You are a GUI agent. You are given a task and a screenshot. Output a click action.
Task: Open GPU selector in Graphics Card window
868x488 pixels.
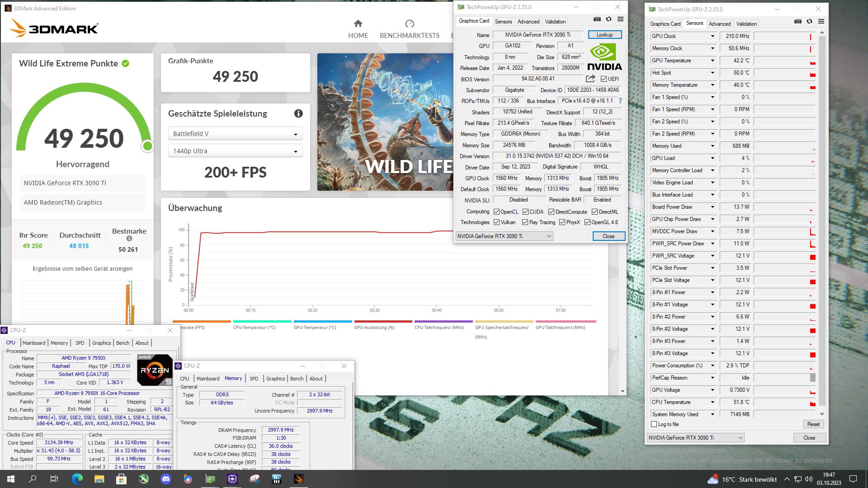(x=504, y=236)
